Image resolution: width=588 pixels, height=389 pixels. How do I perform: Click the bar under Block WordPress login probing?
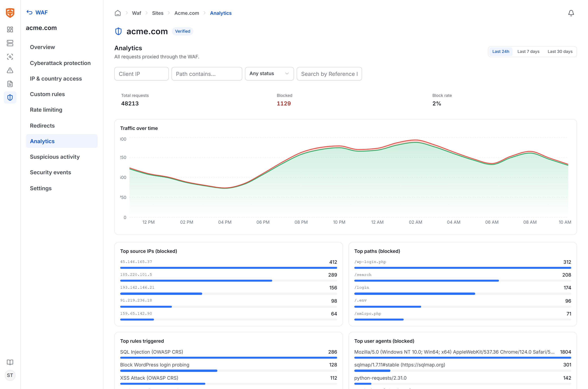(x=228, y=371)
